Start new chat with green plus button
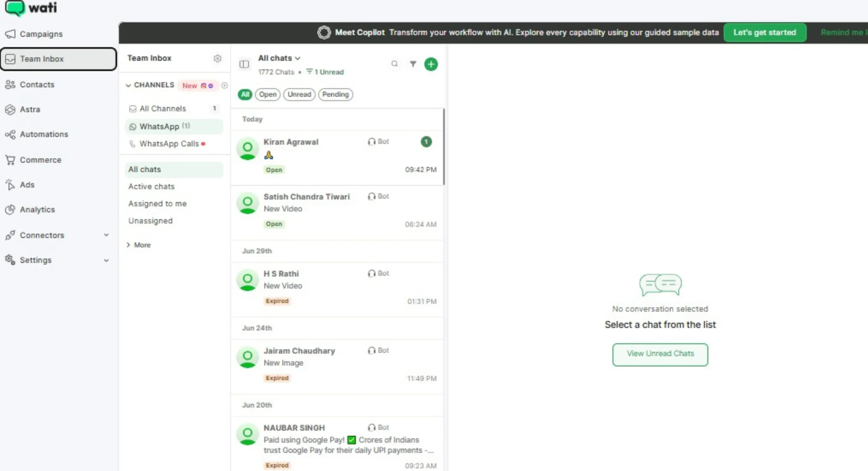The height and width of the screenshot is (471, 868). [x=431, y=64]
